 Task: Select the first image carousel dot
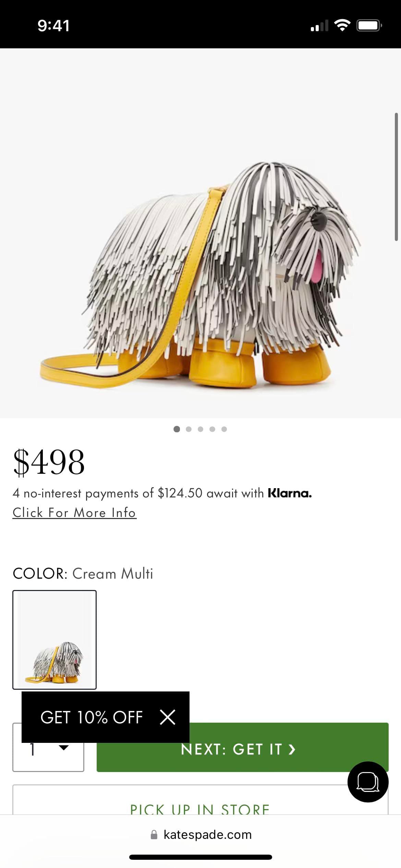coord(177,429)
